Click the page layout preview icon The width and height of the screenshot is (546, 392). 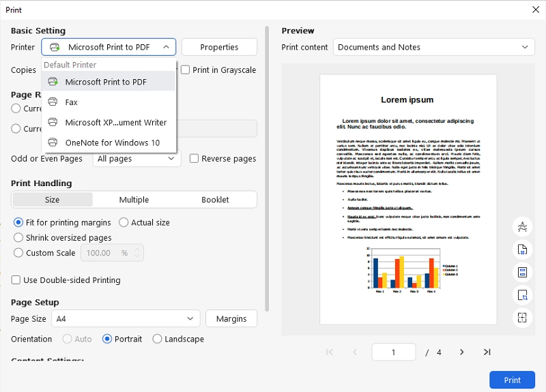[522, 272]
